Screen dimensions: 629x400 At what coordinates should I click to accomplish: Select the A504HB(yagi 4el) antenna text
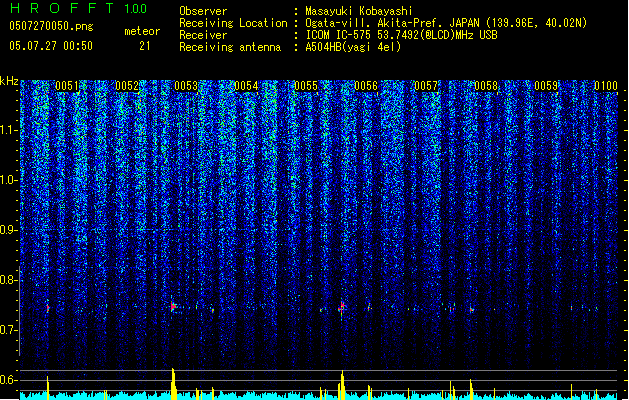(x=353, y=47)
